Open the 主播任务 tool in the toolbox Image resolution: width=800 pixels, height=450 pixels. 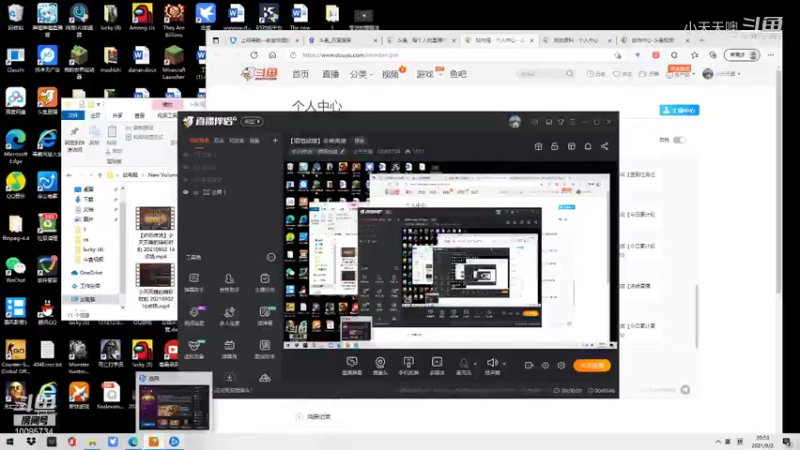pos(265,282)
